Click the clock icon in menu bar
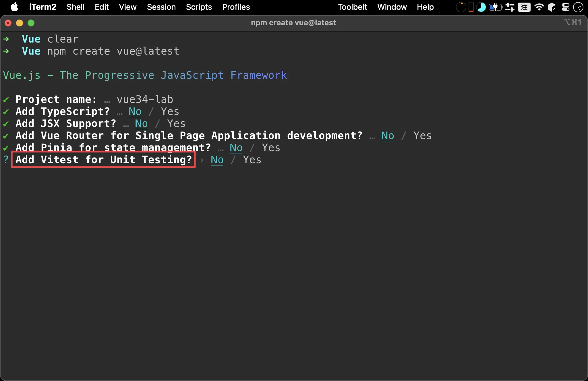Screen dimensions: 588x381 tap(578, 7)
